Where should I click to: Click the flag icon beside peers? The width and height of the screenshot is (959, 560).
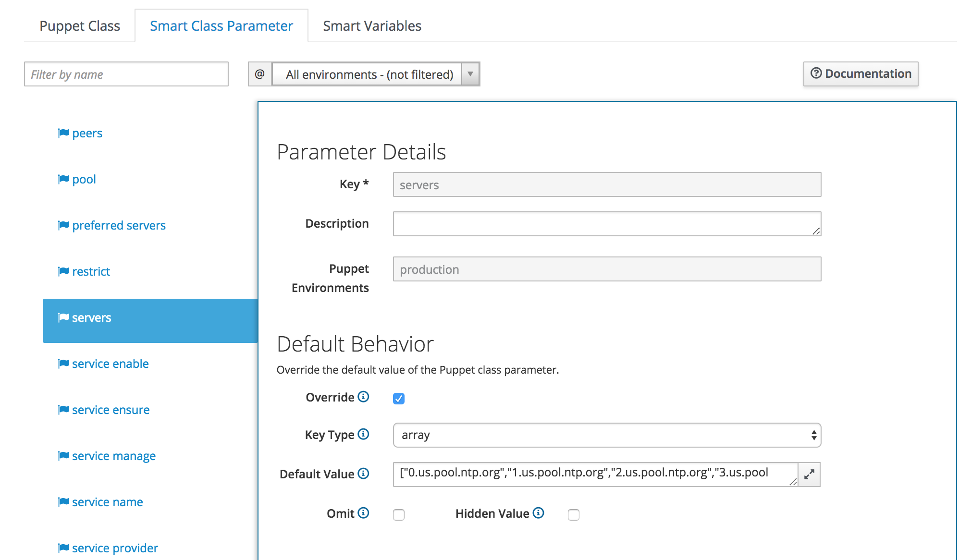tap(63, 133)
